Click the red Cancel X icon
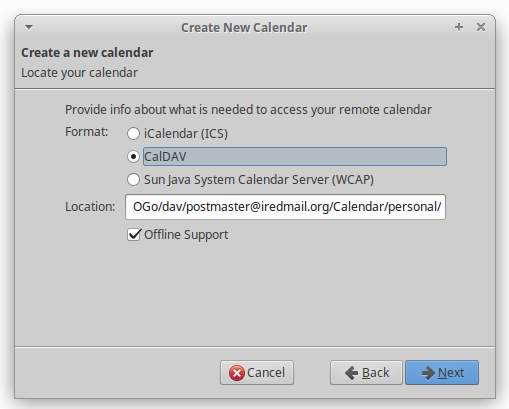The height and width of the screenshot is (409, 509). [x=237, y=373]
